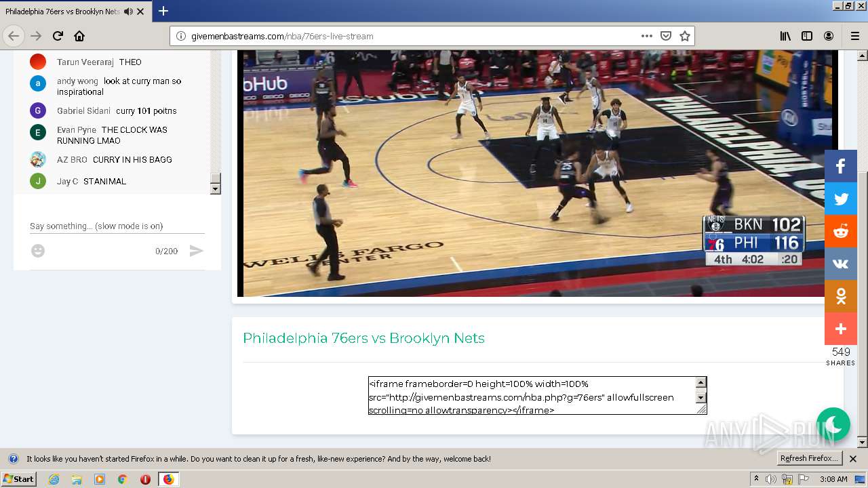This screenshot has width=868, height=488.
Task: Share on Twitter
Action: coord(841,199)
